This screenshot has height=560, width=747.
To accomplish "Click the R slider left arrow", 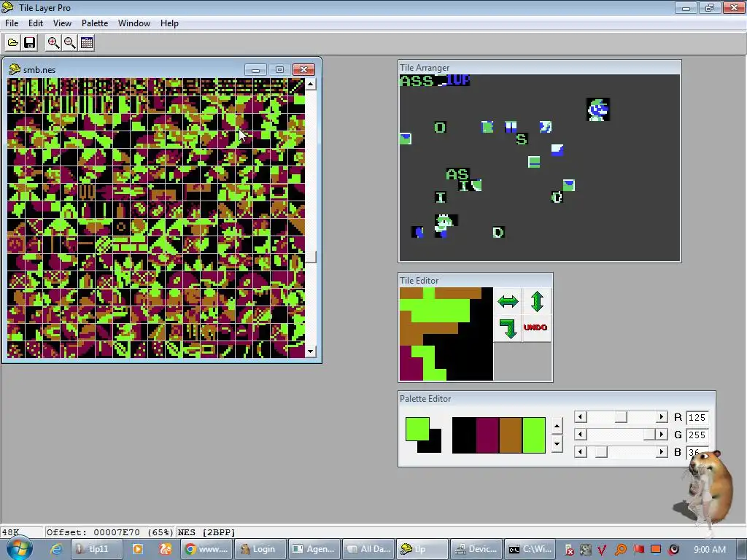I will [x=580, y=417].
